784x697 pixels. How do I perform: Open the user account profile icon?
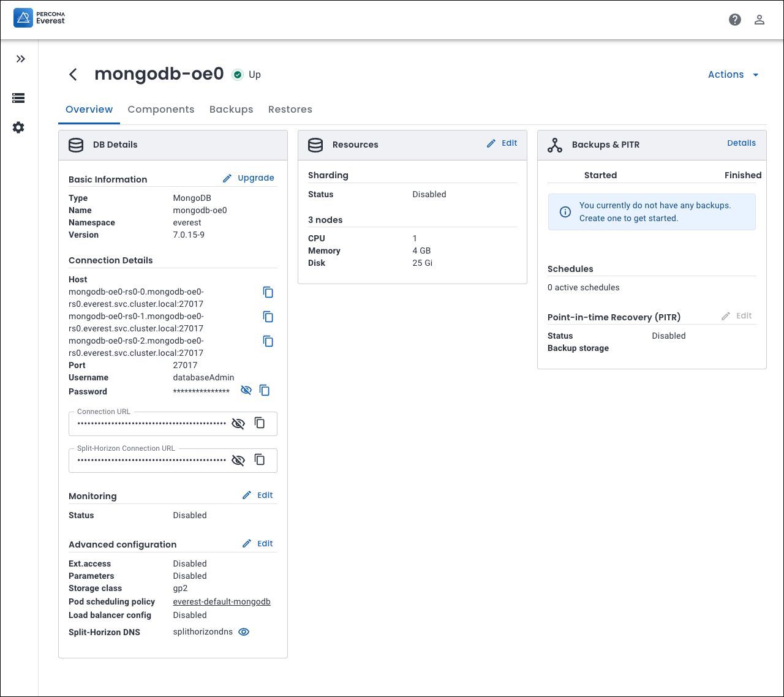[x=759, y=20]
